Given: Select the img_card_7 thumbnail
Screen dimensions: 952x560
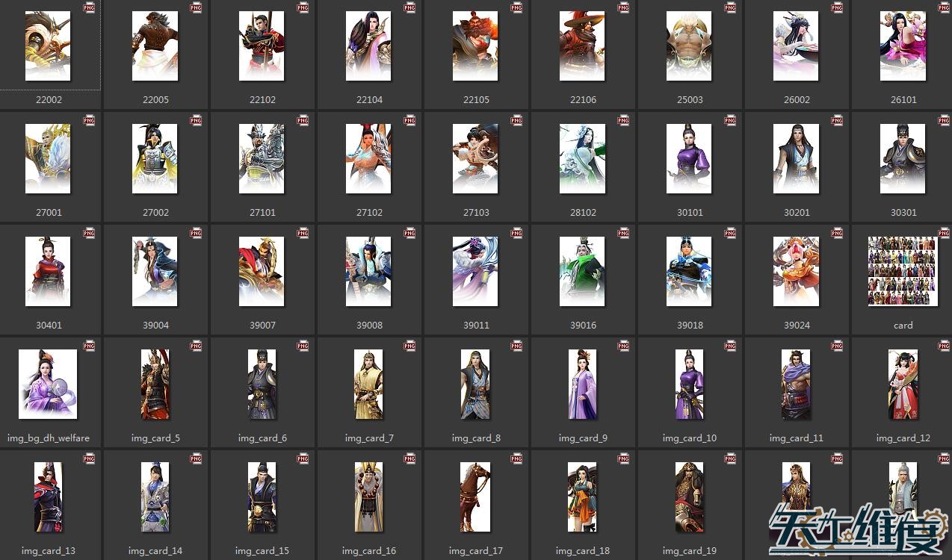Looking at the screenshot, I should click(x=368, y=385).
